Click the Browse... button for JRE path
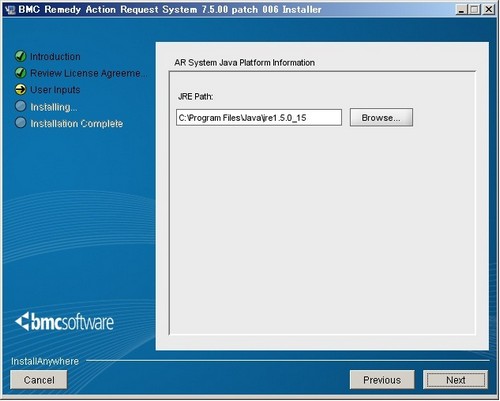500x401 pixels. [x=381, y=117]
